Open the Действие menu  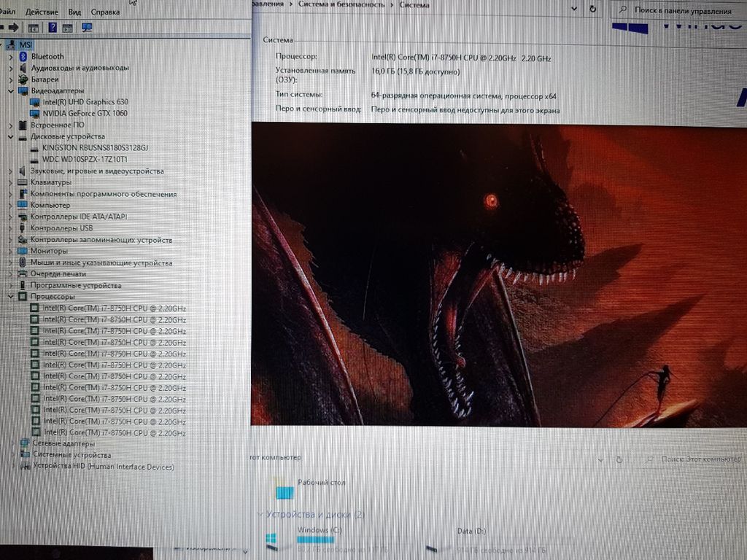[42, 12]
